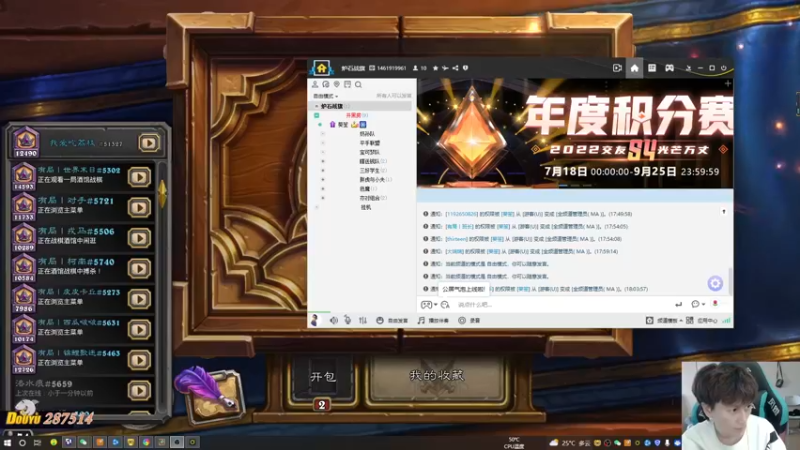The height and width of the screenshot is (450, 800).
Task: Collapse the red sub-channel with the minus box
Action: [316, 115]
